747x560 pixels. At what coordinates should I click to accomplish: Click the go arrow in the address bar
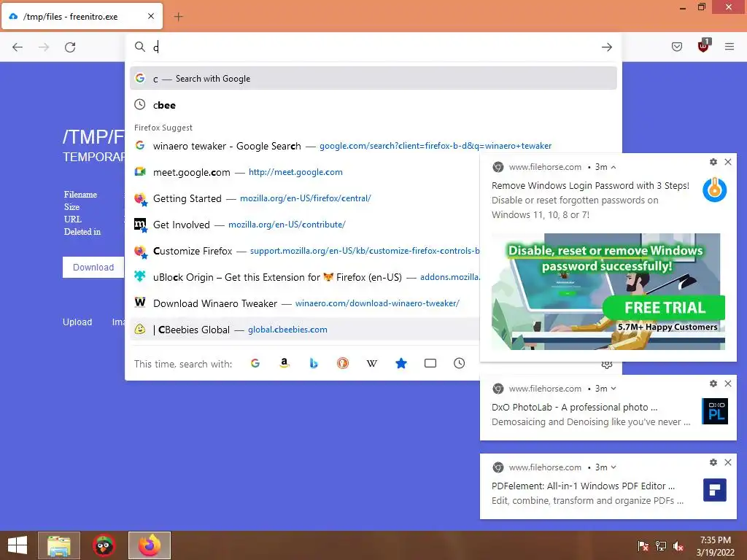tap(606, 47)
